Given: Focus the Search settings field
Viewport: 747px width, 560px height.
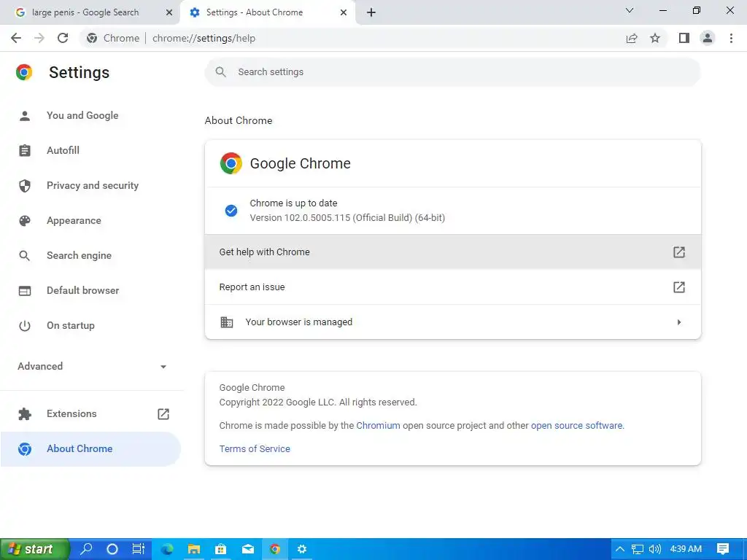Looking at the screenshot, I should (452, 72).
